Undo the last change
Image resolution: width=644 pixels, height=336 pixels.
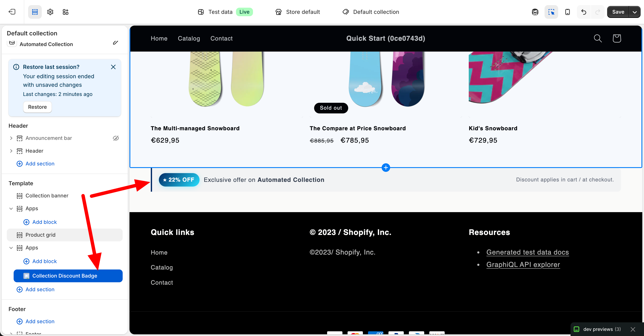[584, 12]
